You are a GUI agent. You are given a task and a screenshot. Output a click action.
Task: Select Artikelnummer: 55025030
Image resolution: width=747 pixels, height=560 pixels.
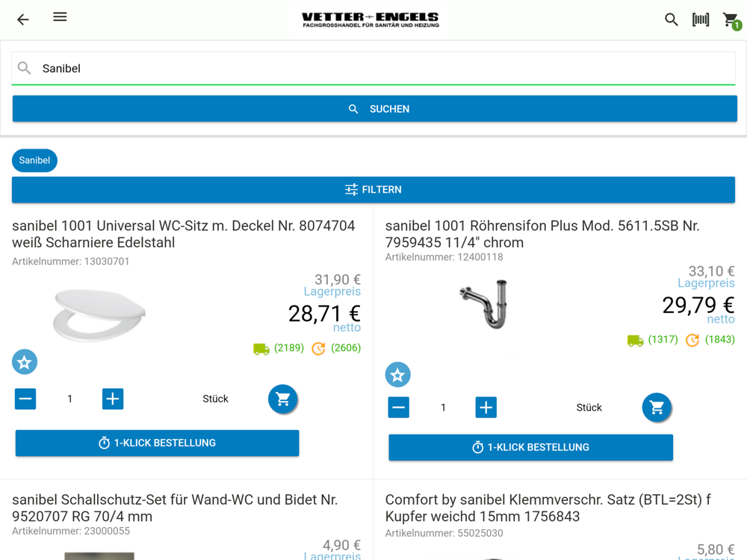tap(444, 533)
